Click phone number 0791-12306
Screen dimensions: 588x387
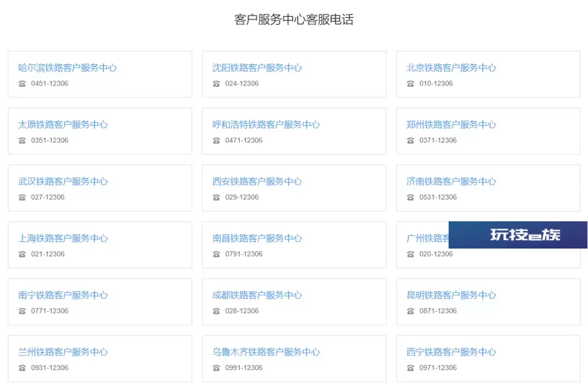pyautogui.click(x=244, y=254)
